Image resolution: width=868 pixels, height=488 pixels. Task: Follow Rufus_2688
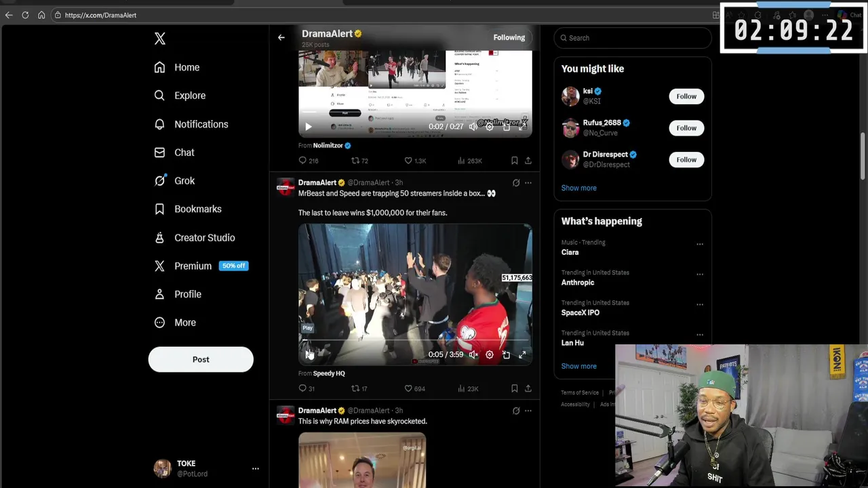click(686, 127)
